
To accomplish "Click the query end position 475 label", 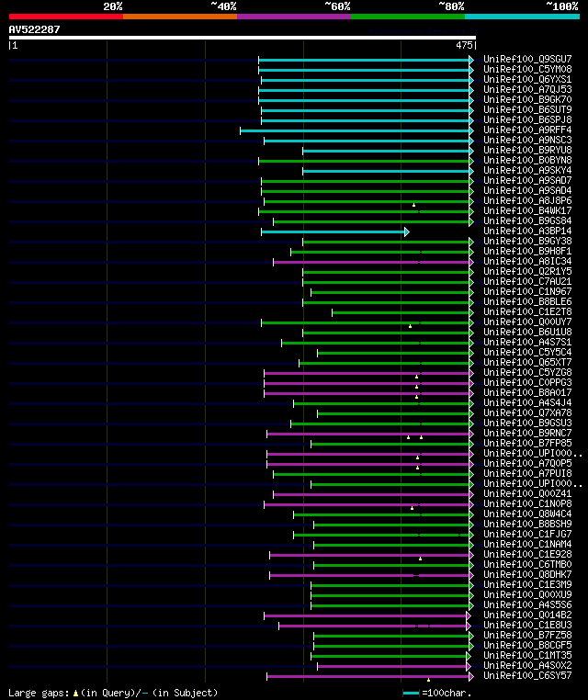I will click(x=464, y=45).
